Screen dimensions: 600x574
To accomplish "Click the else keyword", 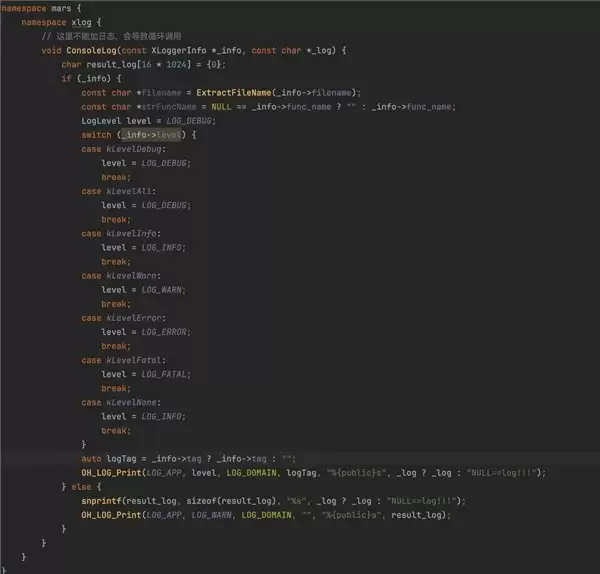I will pyautogui.click(x=81, y=486).
